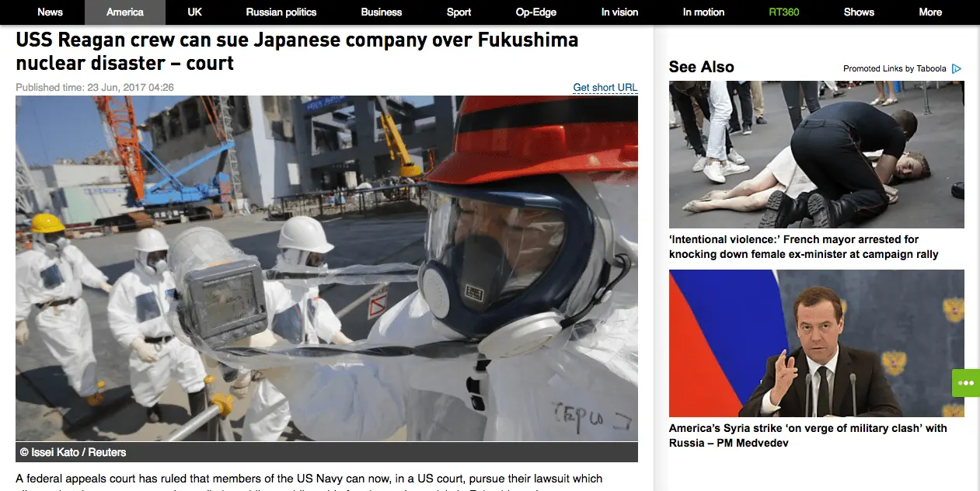Go to the UK section
980x491 pixels.
[x=195, y=12]
